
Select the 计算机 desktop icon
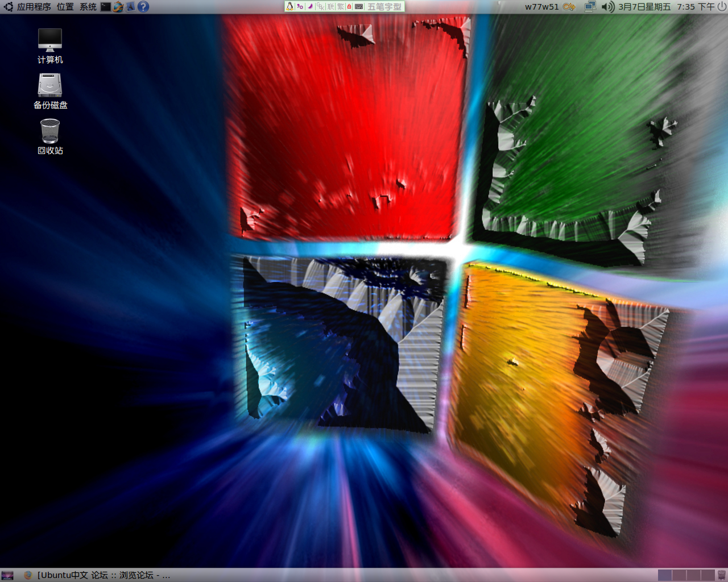[50, 46]
